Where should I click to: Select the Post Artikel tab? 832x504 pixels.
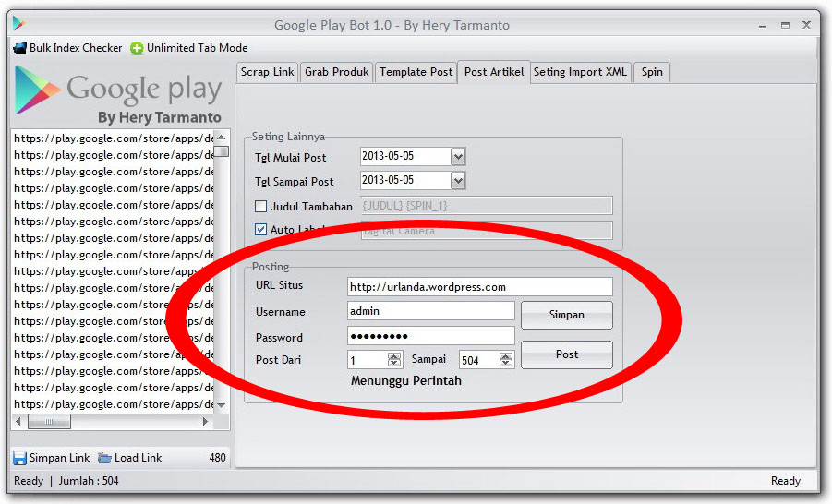tap(494, 72)
